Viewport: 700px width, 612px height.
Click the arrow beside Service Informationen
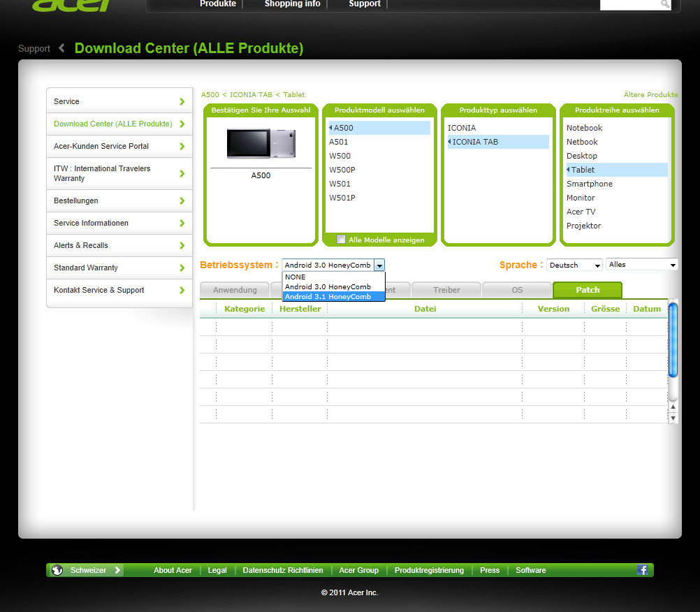pos(182,223)
